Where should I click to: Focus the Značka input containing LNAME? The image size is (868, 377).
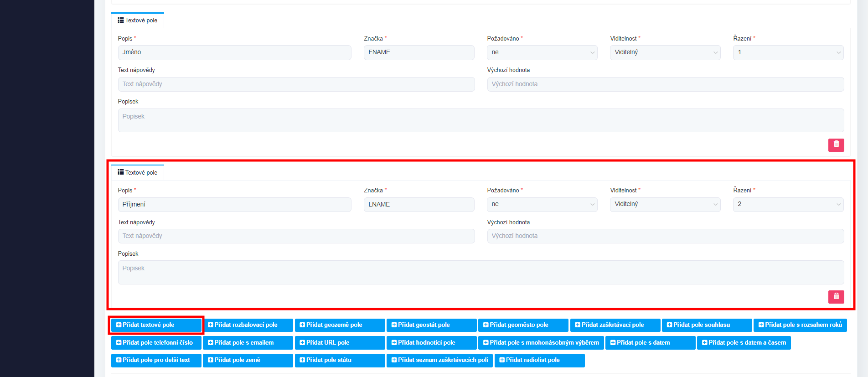[419, 205]
